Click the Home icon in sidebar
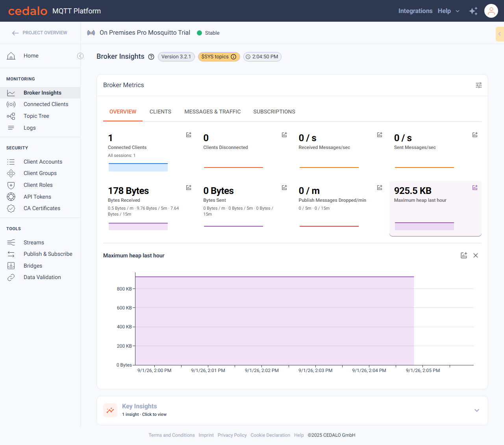The image size is (504, 445). (11, 56)
